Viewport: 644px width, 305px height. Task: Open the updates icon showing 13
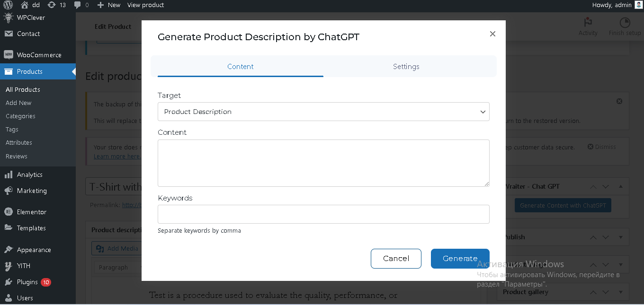click(x=52, y=5)
